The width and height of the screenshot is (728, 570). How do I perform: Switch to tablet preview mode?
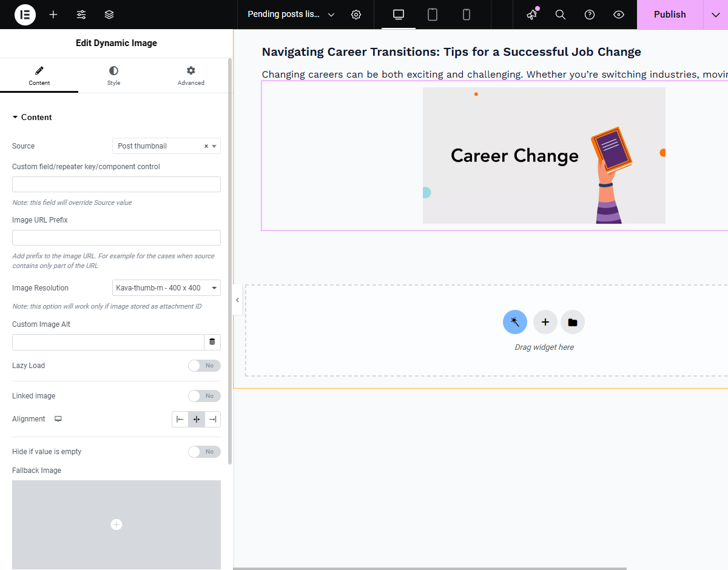(x=433, y=15)
